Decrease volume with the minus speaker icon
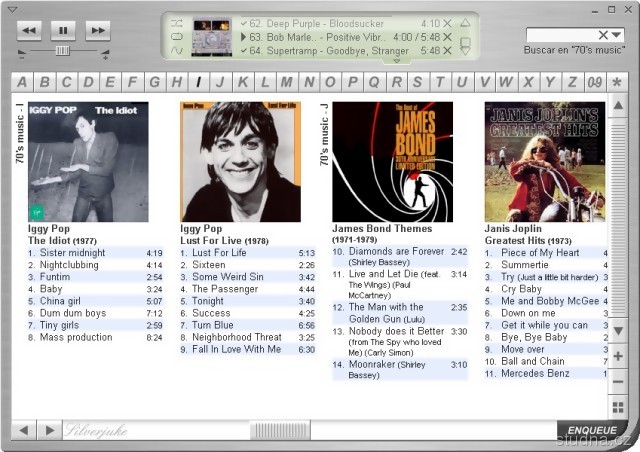Screen dimensions: 640x452 (22, 53)
